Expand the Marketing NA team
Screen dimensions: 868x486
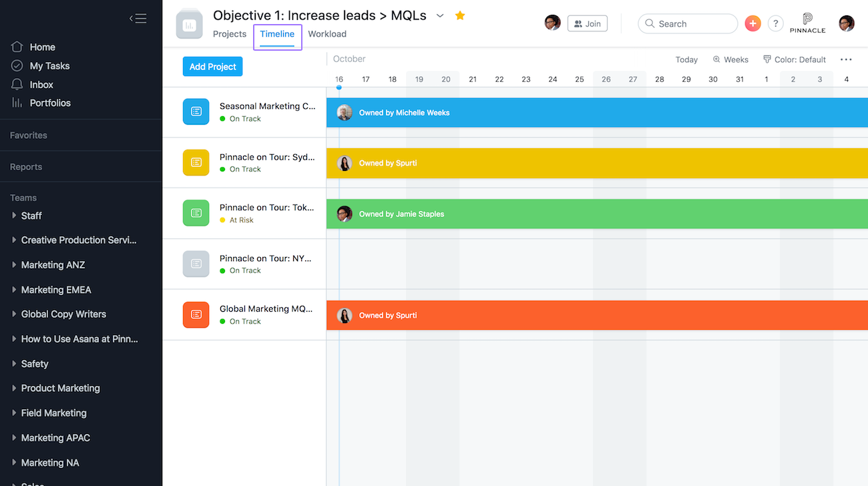pyautogui.click(x=14, y=463)
